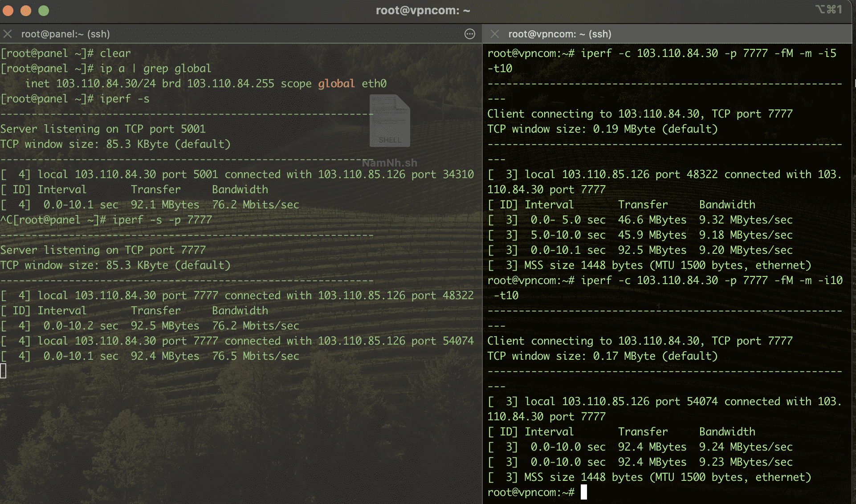856x504 pixels.
Task: Minimize window with the yellow button
Action: click(26, 10)
